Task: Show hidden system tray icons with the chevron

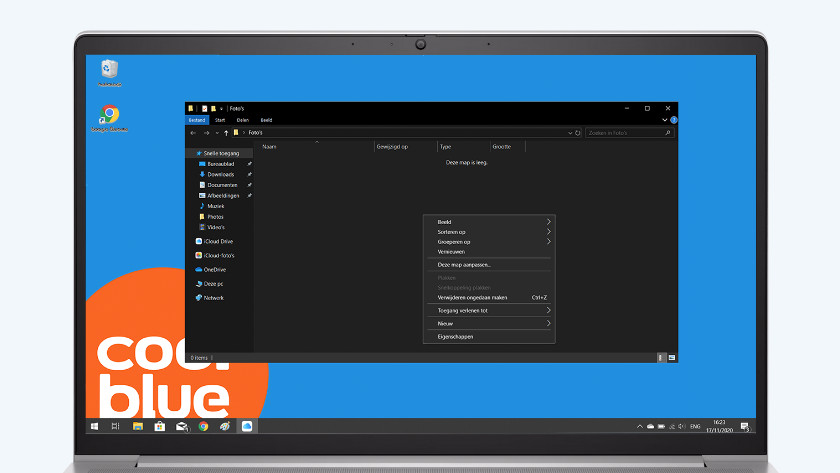Action: (640, 427)
